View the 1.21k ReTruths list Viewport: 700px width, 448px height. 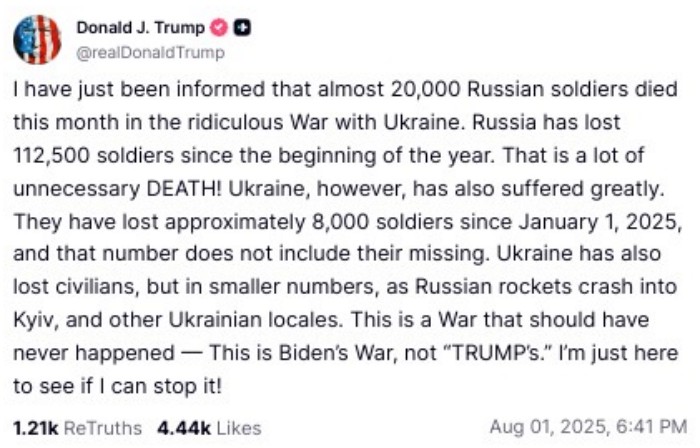pyautogui.click(x=77, y=428)
